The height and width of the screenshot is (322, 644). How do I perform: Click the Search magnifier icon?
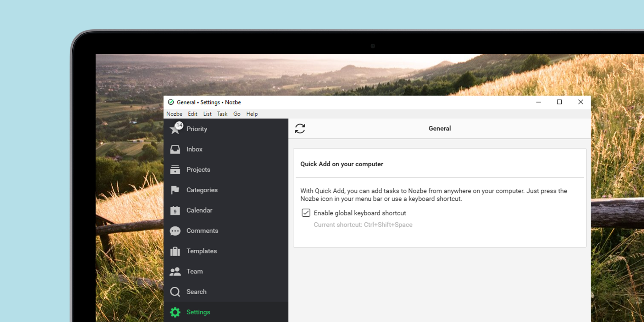[x=175, y=292]
